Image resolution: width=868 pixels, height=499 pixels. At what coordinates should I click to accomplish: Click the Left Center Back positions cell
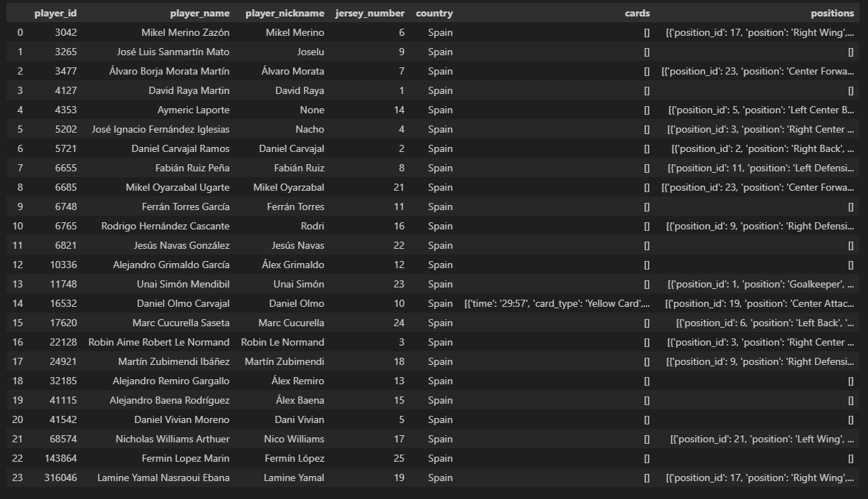pyautogui.click(x=761, y=110)
